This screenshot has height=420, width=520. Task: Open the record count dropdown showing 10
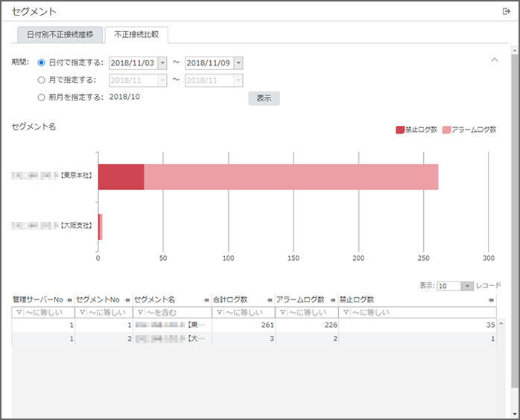tap(467, 286)
